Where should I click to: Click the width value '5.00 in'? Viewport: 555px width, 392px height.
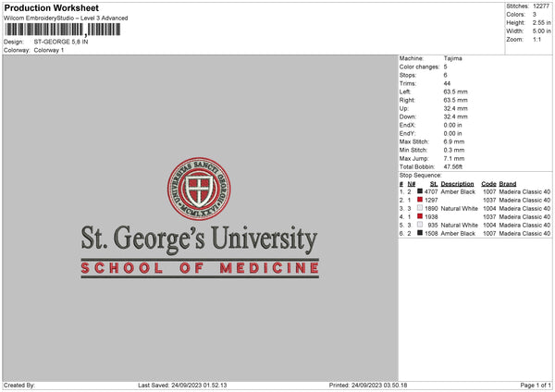coord(542,31)
